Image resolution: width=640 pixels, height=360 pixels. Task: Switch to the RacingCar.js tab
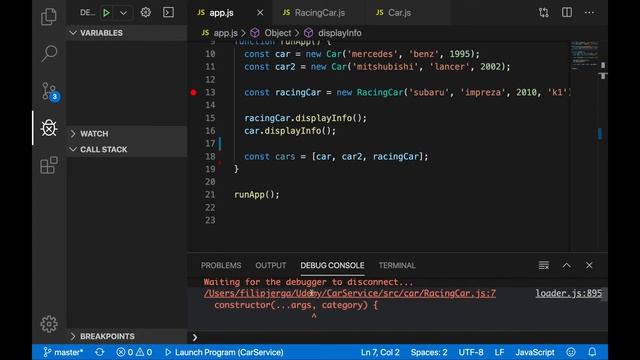[320, 13]
